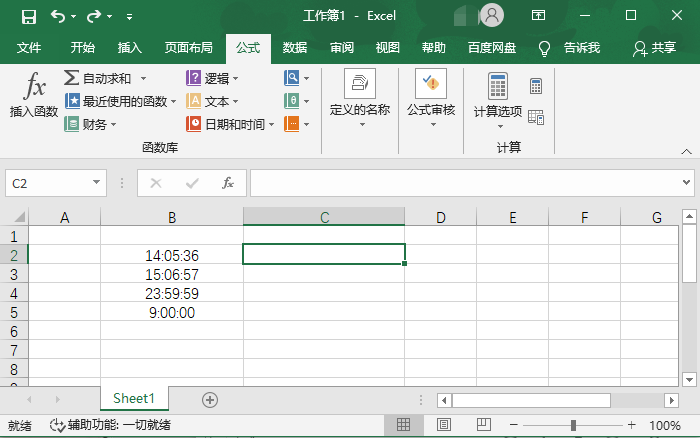Switch to Page Layout view
The height and width of the screenshot is (438, 700).
442,425
